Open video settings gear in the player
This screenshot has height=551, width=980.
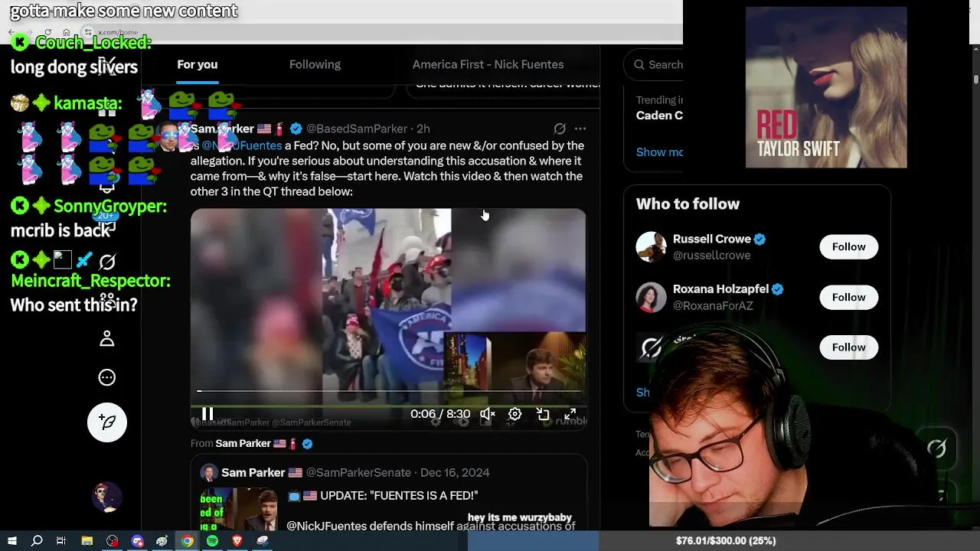point(515,414)
